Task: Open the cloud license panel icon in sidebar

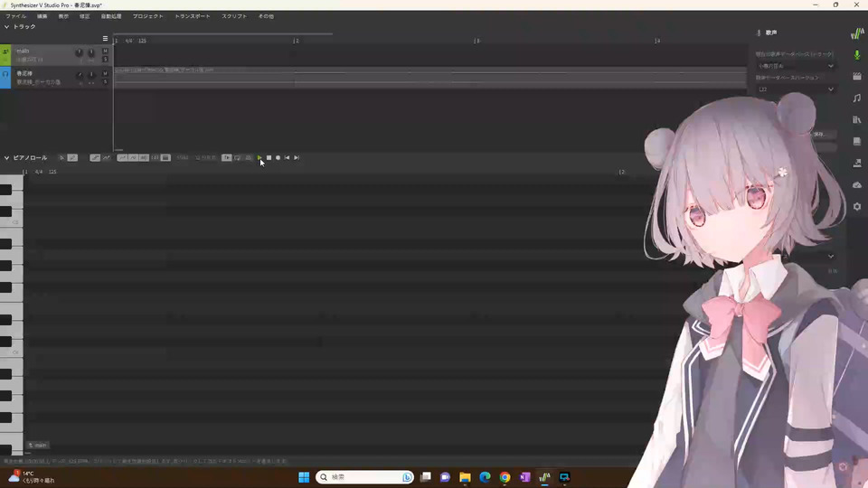Action: pyautogui.click(x=857, y=184)
